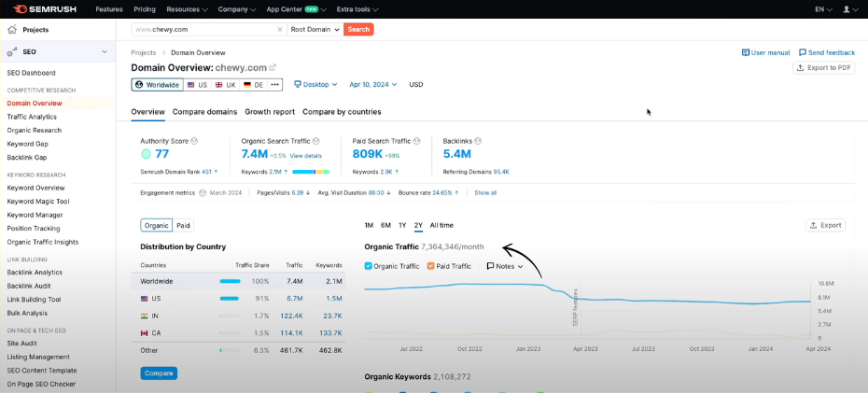The width and height of the screenshot is (868, 393).
Task: Click the user account icon
Action: tap(847, 9)
